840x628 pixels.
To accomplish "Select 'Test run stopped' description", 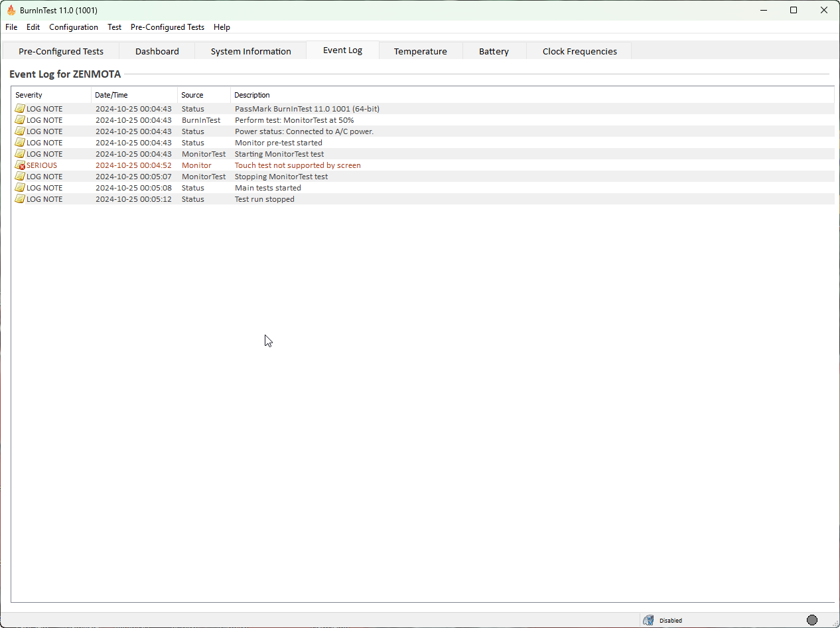I will tap(265, 199).
